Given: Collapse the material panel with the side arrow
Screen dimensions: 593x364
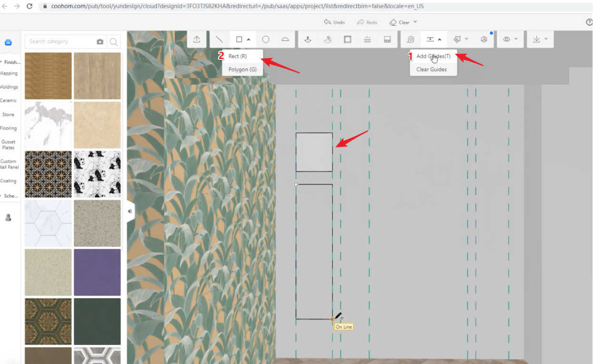Looking at the screenshot, I should [x=130, y=211].
